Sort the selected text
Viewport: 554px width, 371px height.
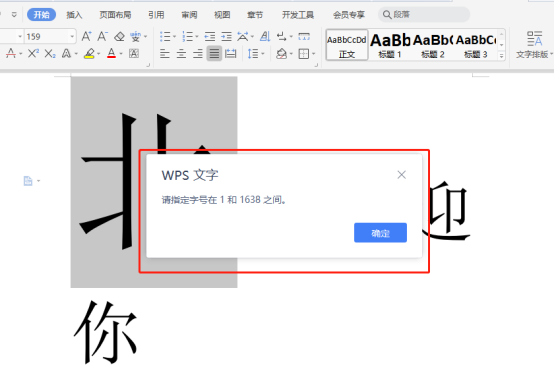click(265, 36)
